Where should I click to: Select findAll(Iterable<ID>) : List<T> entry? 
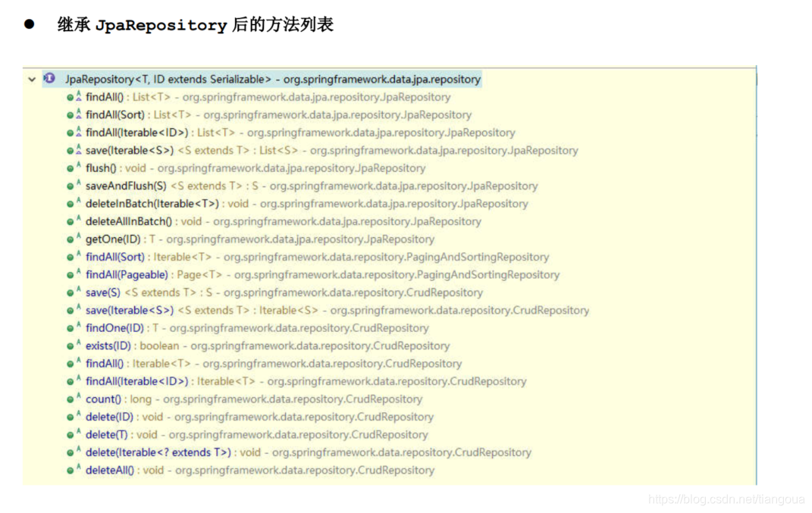click(300, 133)
